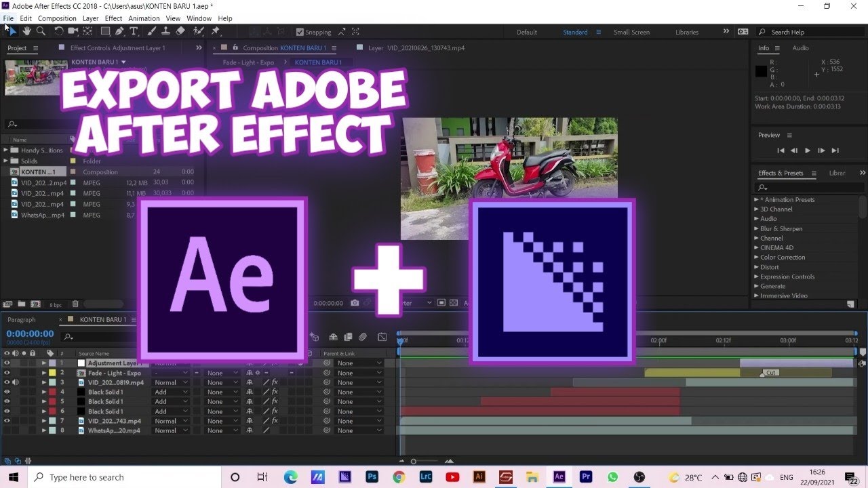Image resolution: width=868 pixels, height=488 pixels.
Task: Click the timeline zoom slider handle
Action: pos(414,462)
